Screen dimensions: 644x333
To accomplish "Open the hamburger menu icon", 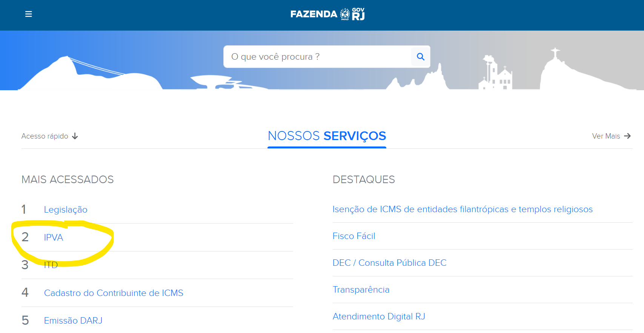I will tap(28, 14).
